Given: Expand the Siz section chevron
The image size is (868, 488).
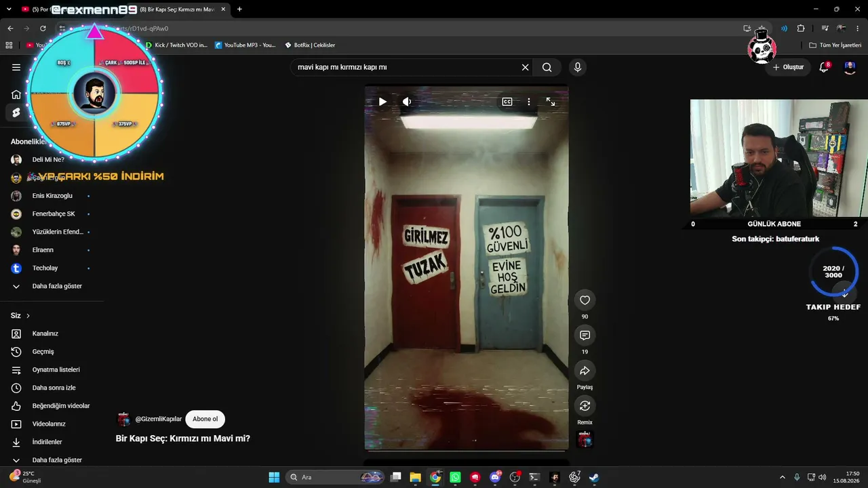Looking at the screenshot, I should click(x=28, y=316).
